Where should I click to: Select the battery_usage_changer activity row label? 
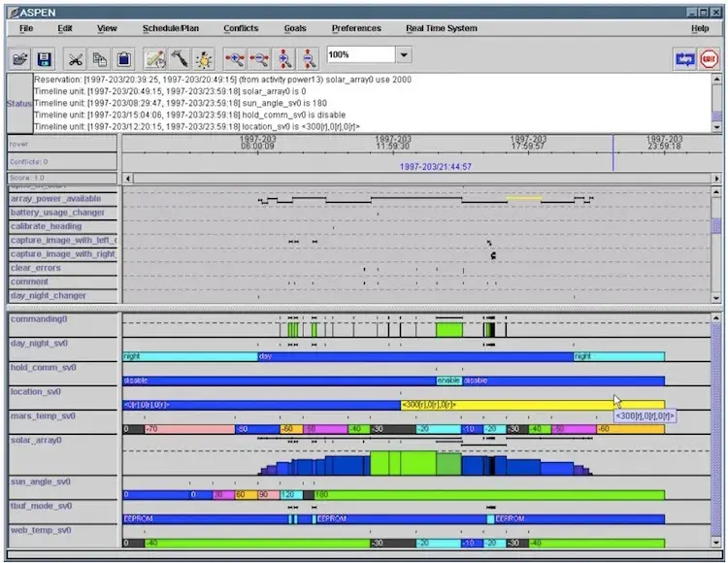pyautogui.click(x=63, y=213)
